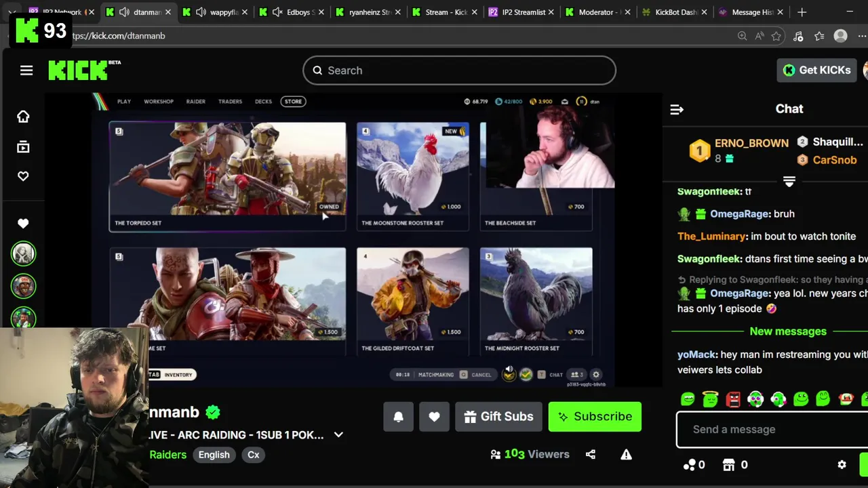Toggle follow heart button for dtanmanb
The height and width of the screenshot is (488, 868).
(x=434, y=417)
